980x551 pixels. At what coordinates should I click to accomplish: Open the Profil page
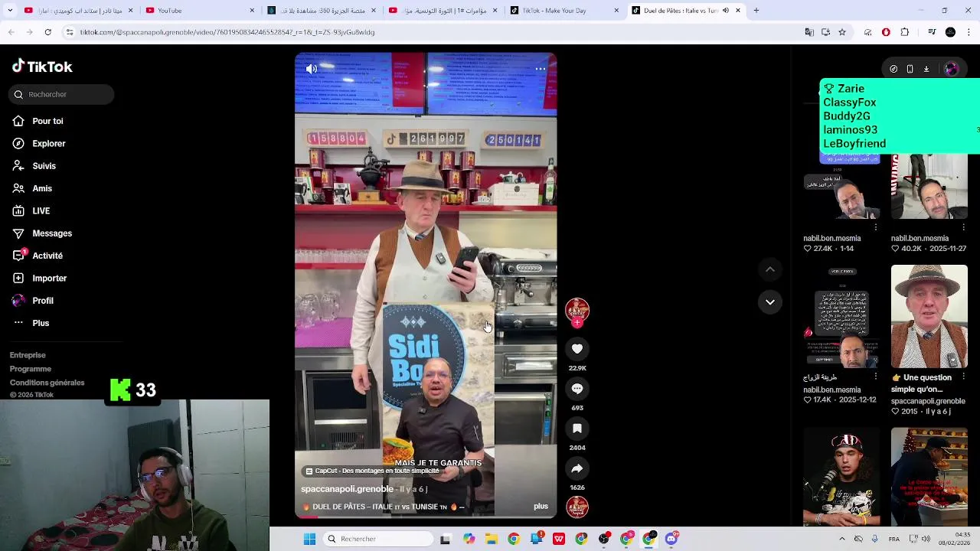pos(33,301)
